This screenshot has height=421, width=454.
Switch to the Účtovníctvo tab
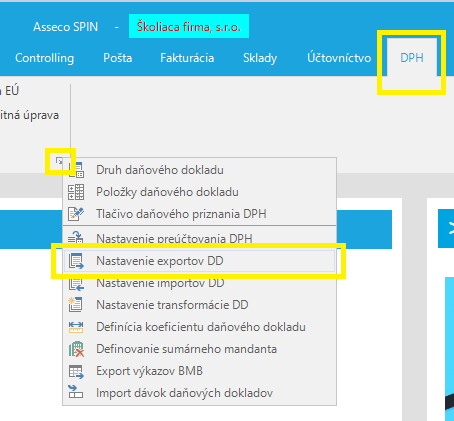[339, 58]
